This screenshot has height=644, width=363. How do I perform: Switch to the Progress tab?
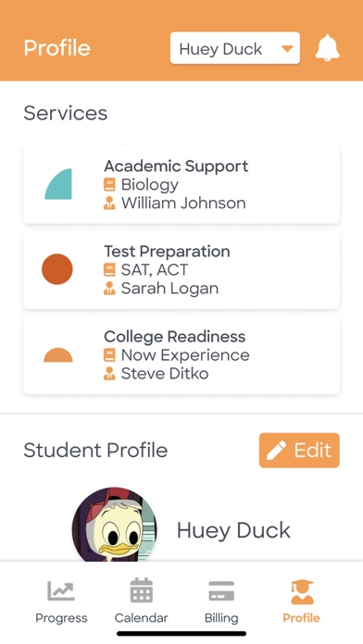61,601
